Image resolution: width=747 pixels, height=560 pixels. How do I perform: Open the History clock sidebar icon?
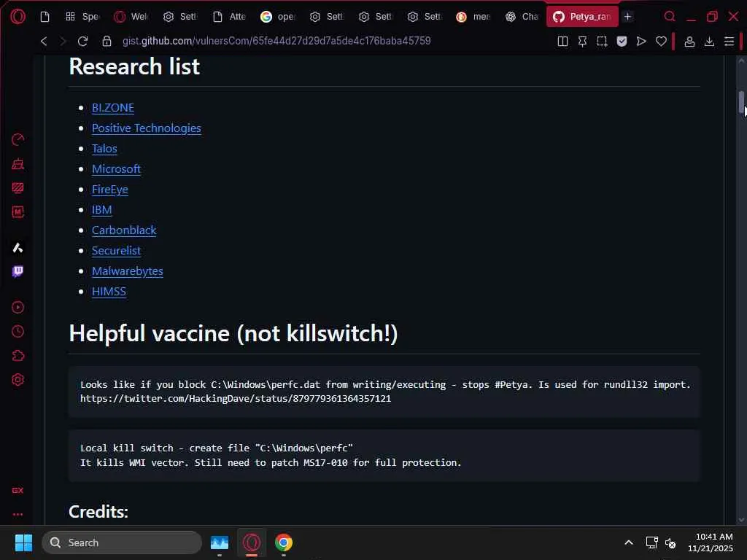coord(18,332)
